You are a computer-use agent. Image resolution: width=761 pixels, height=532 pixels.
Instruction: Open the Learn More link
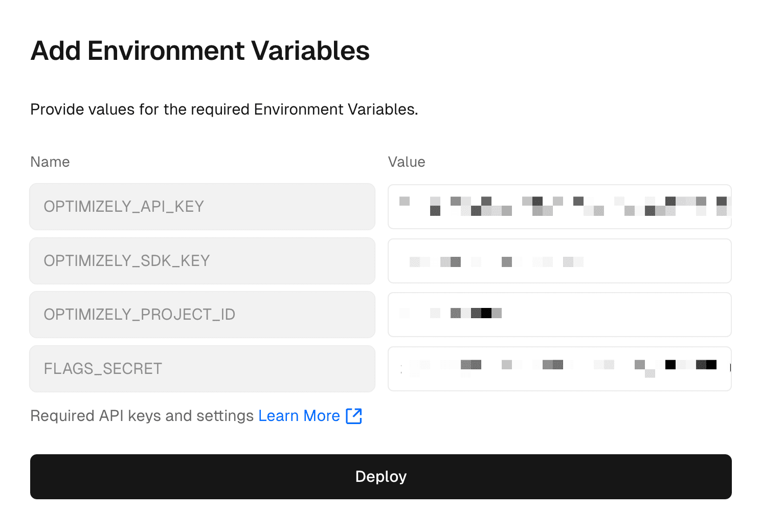coord(299,416)
